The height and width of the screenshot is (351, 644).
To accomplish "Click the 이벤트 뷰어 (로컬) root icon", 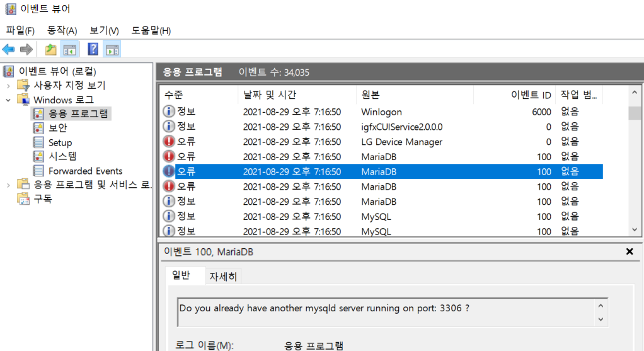I will 9,71.
